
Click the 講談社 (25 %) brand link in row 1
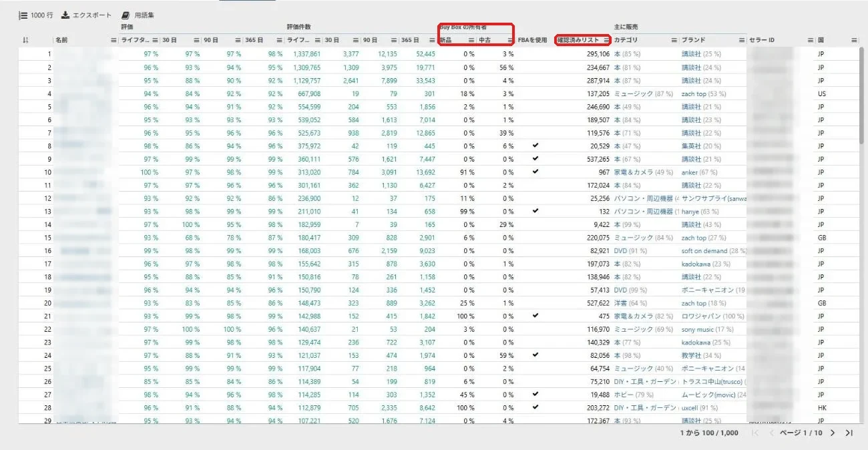[x=701, y=54]
